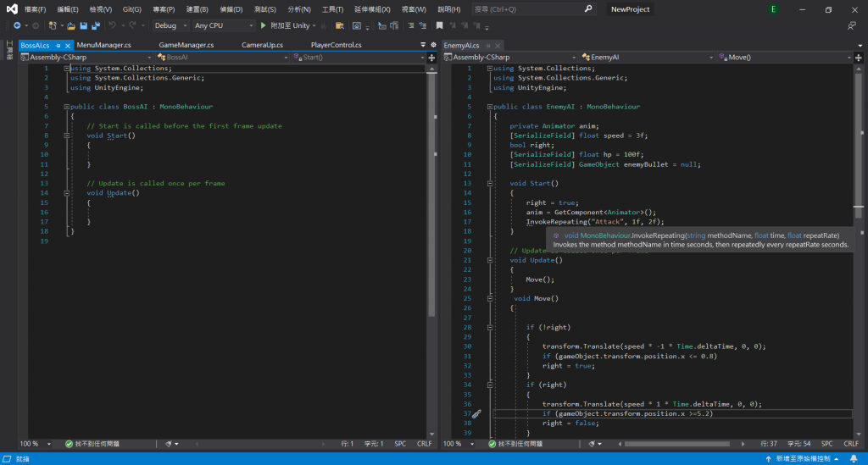This screenshot has width=868, height=465.
Task: Click the Navigate Backward arrow icon
Action: (x=17, y=25)
